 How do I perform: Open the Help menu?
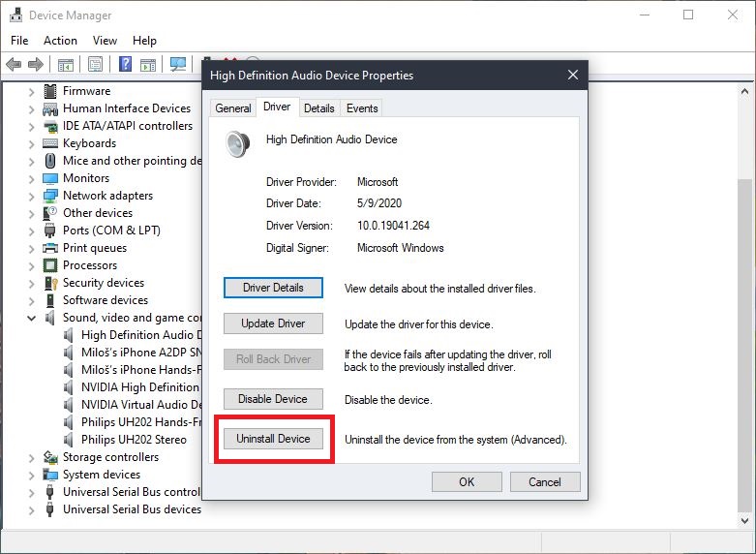[x=144, y=41]
